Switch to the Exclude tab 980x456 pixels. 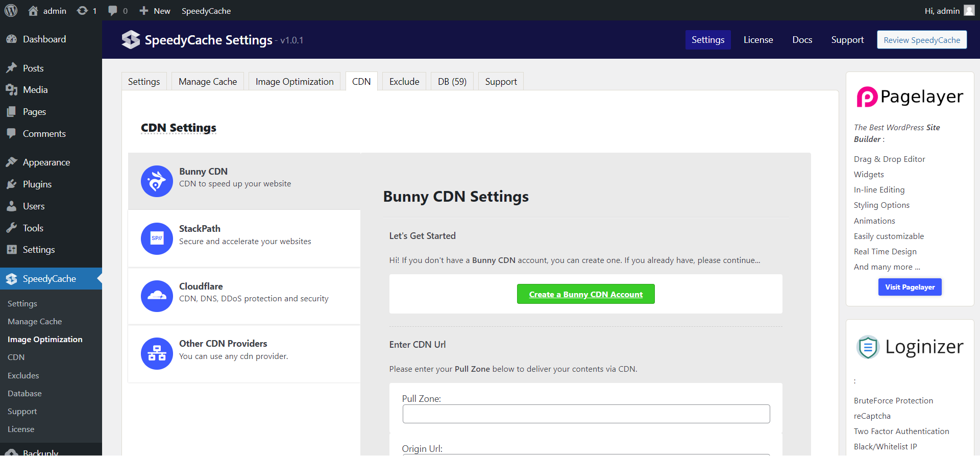point(404,82)
